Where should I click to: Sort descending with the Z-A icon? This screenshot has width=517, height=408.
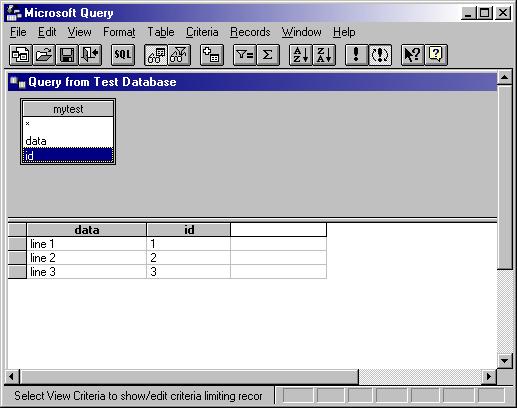click(324, 55)
